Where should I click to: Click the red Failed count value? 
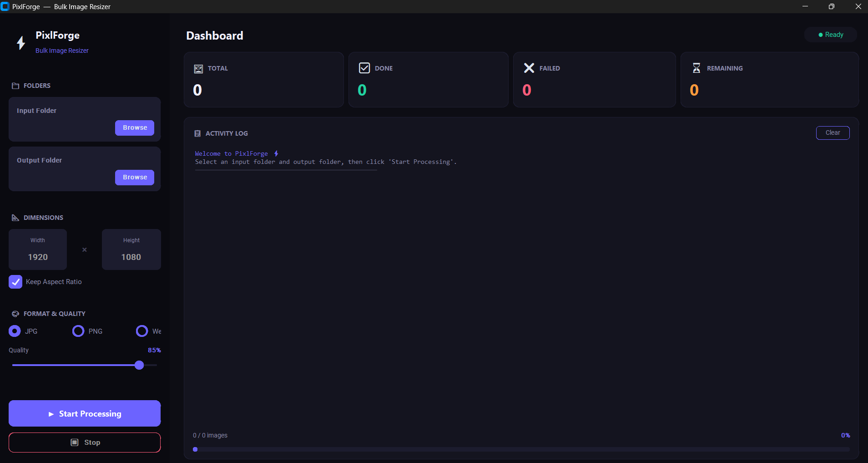point(527,90)
